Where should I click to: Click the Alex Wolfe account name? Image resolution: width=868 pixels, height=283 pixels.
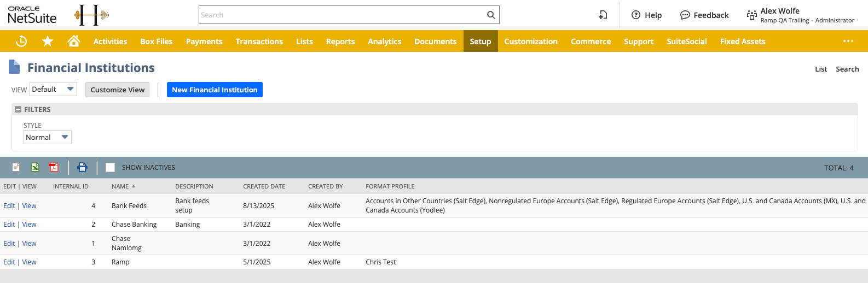coord(780,11)
